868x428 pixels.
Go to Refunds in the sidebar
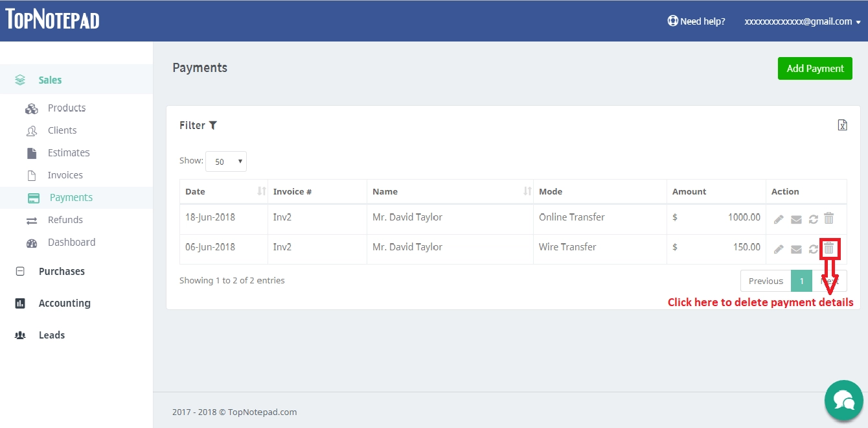(65, 220)
